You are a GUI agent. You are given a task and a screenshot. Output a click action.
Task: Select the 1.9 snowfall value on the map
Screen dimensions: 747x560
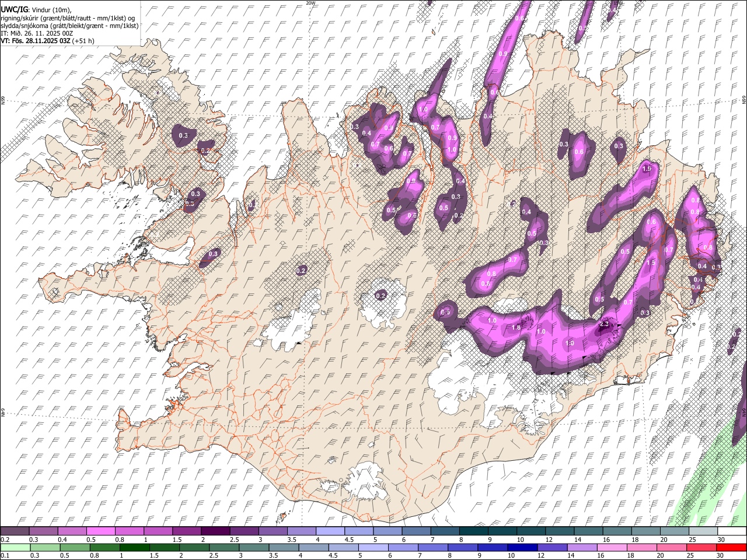click(x=646, y=169)
